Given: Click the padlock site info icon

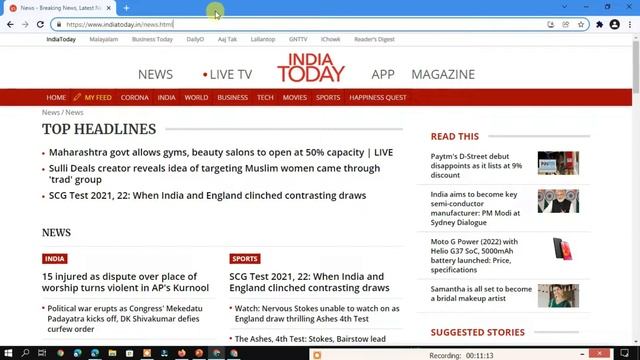Looking at the screenshot, I should (59, 24).
